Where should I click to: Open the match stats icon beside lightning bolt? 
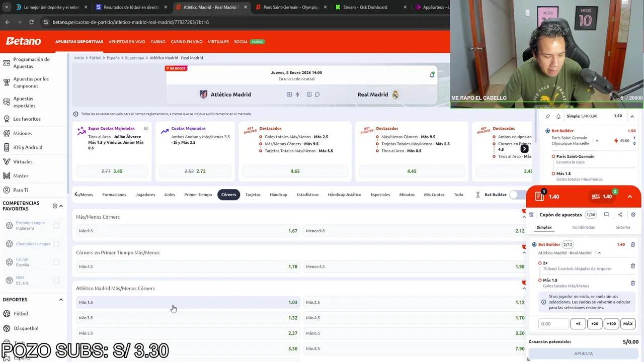[309, 95]
